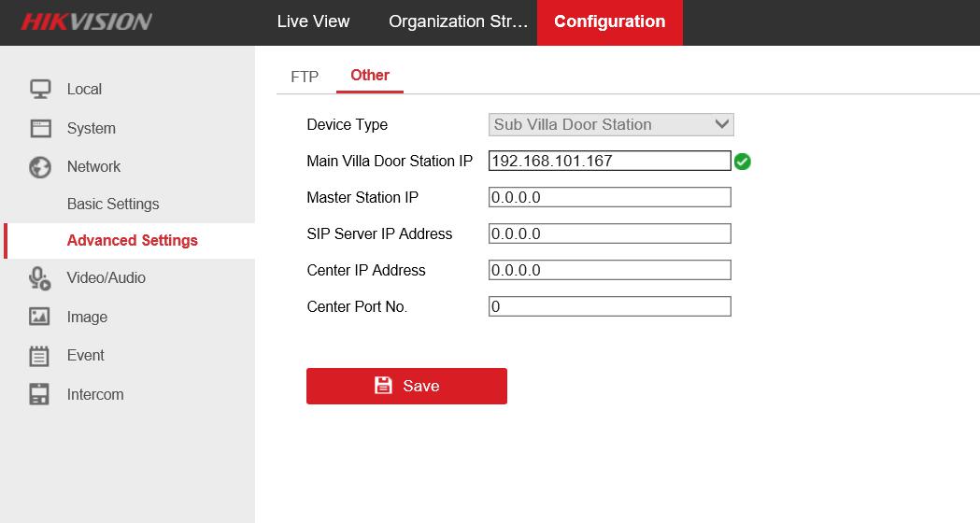Screen dimensions: 980x523
Task: Select the Other tab
Action: pyautogui.click(x=370, y=76)
